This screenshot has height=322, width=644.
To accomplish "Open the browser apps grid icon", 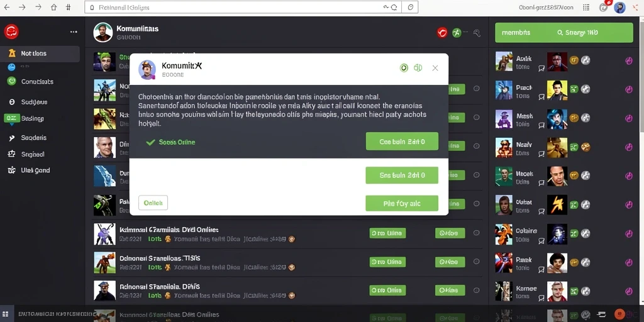I will coord(586,8).
